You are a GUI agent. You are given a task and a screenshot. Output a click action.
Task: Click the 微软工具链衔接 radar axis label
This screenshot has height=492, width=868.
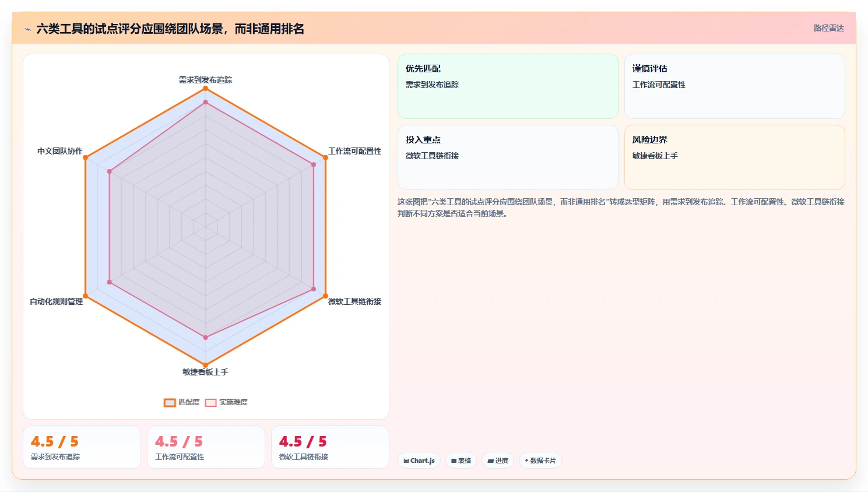[354, 301]
